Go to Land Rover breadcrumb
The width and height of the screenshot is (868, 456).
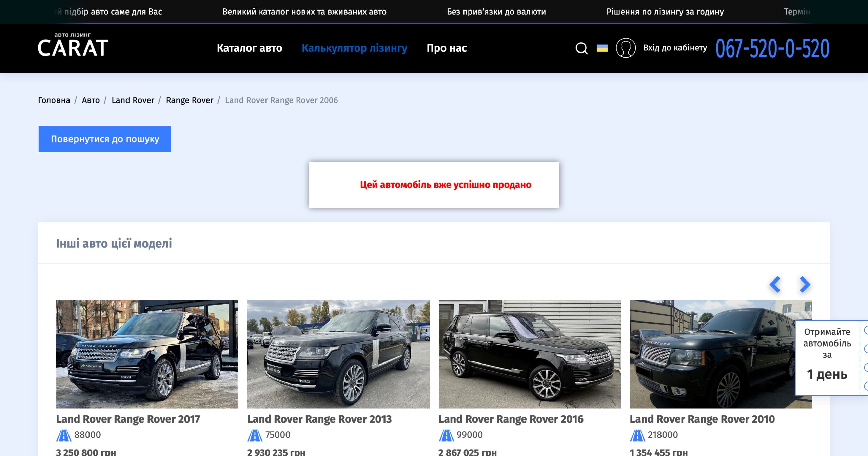click(133, 100)
